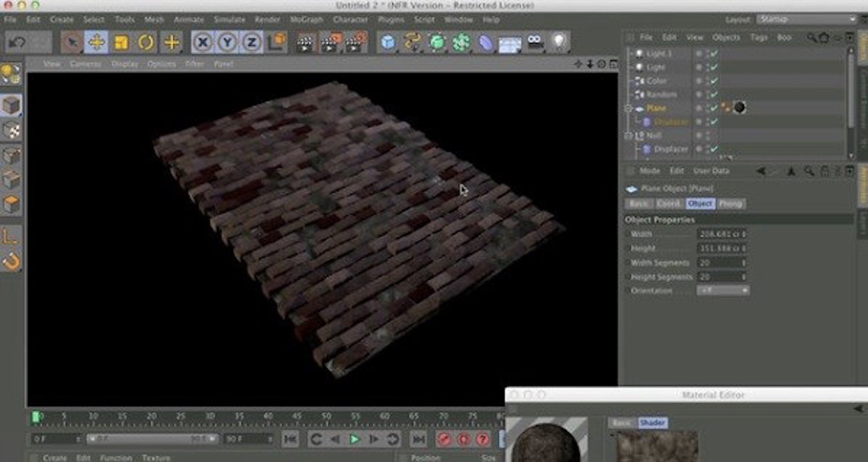Activate the Rotate tool
The width and height of the screenshot is (868, 462).
click(146, 43)
